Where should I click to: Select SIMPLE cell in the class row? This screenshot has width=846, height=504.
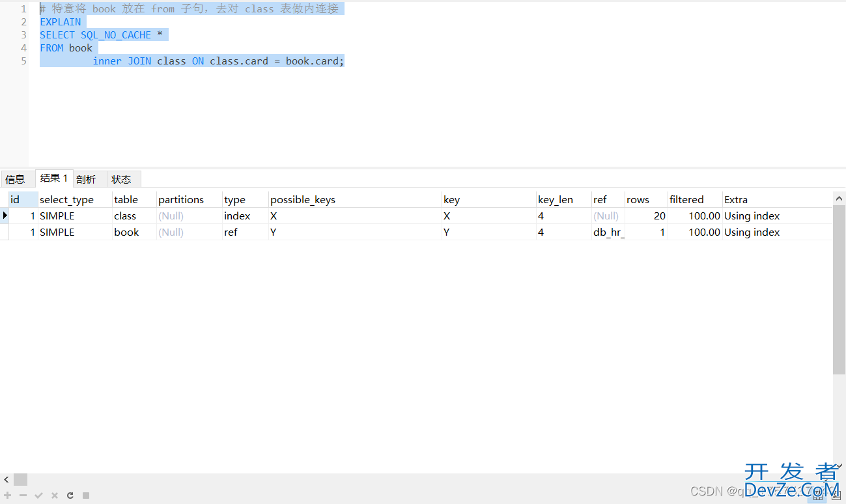click(x=75, y=216)
